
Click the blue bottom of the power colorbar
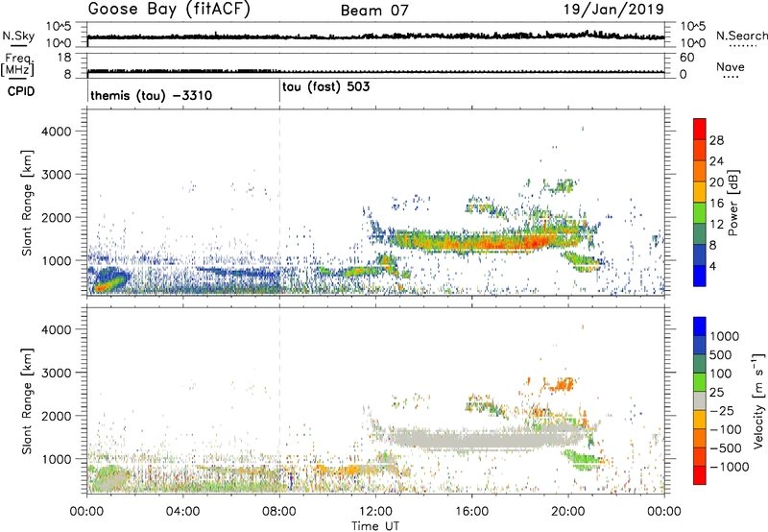700,276
